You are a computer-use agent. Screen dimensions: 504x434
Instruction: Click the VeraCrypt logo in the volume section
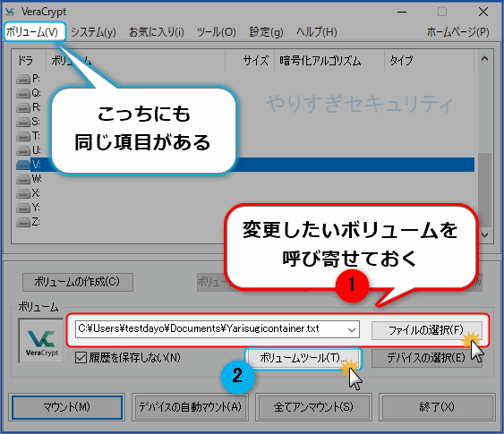(x=41, y=341)
